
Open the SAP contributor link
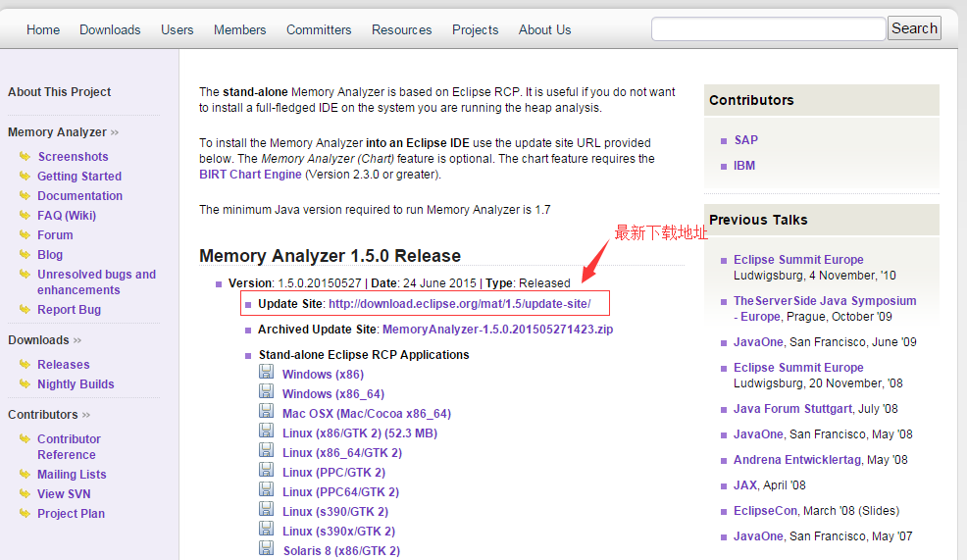pos(745,140)
